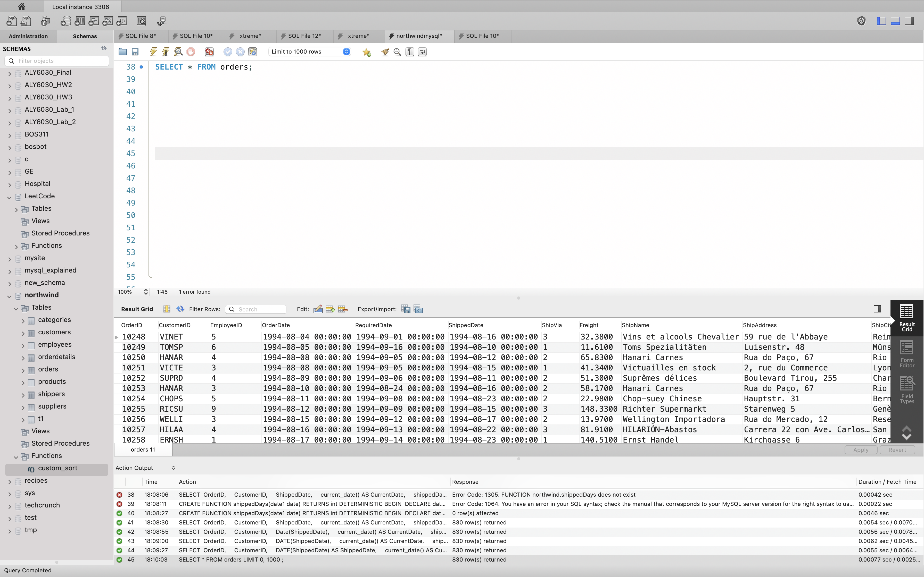This screenshot has height=577, width=924.
Task: Click export recordset to file icon
Action: click(406, 309)
